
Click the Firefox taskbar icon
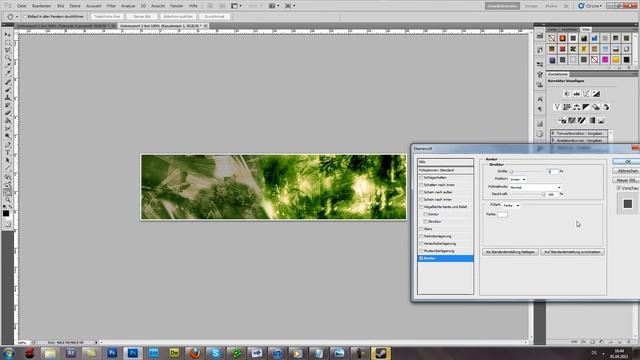pos(195,353)
